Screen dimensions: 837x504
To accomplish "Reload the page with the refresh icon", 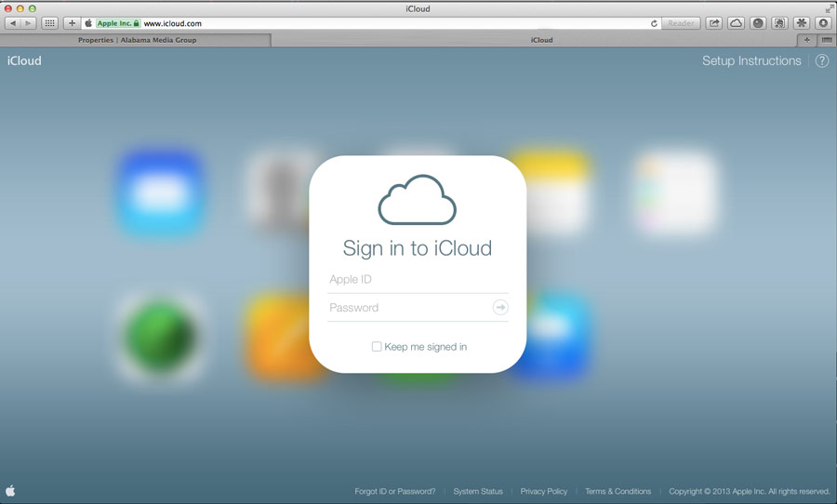I will tap(654, 23).
